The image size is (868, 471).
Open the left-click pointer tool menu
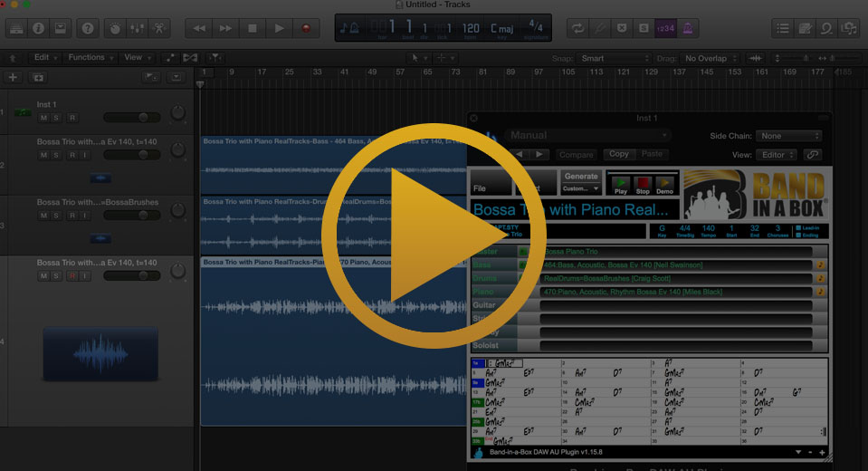(418, 58)
